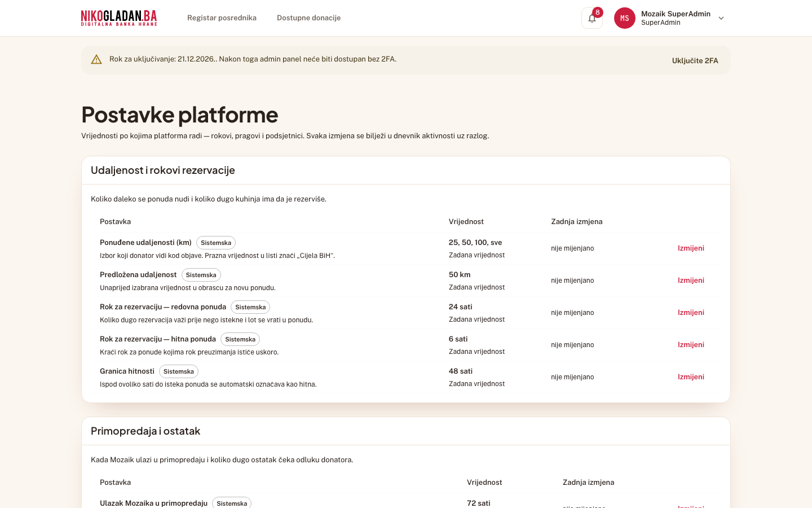Click Rok za rezervaciju — hitna ponuda name
The image size is (812, 508).
(x=158, y=339)
